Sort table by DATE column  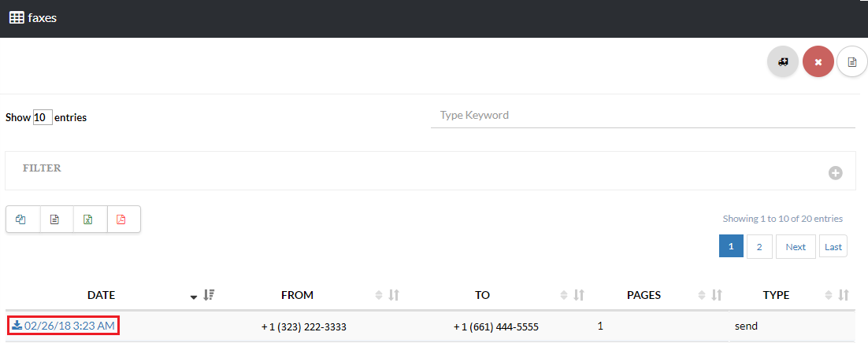(x=101, y=295)
